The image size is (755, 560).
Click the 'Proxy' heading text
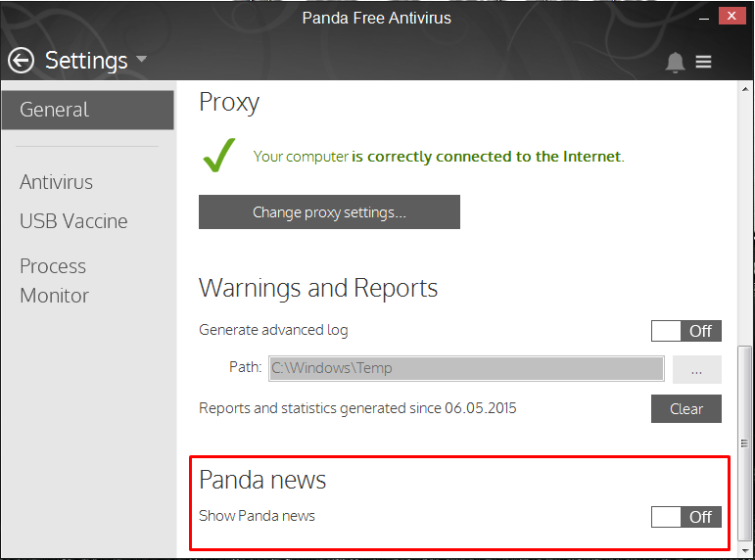tap(229, 103)
